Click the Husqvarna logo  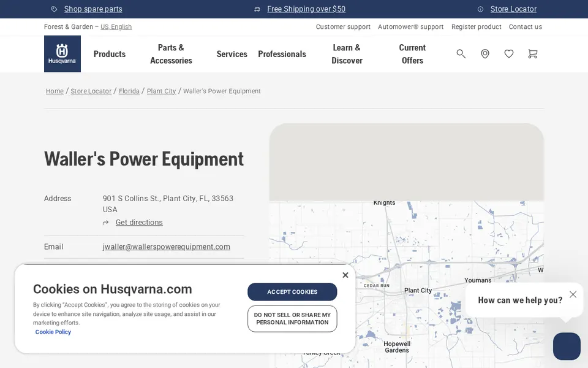tap(62, 54)
